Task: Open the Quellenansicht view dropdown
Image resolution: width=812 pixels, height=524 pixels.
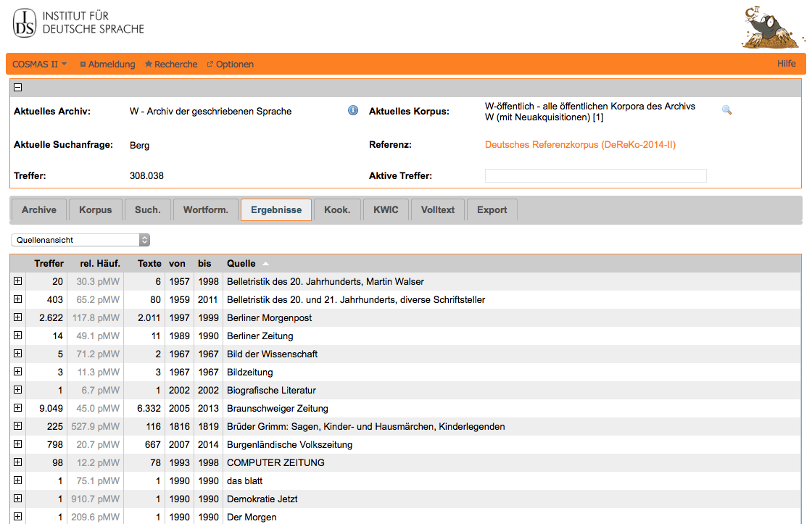Action: point(80,240)
